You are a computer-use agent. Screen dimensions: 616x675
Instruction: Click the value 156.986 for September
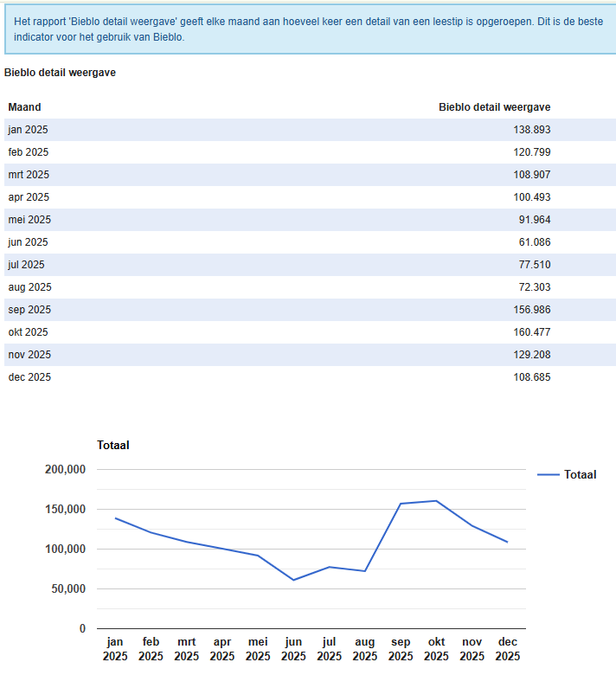pos(531,310)
